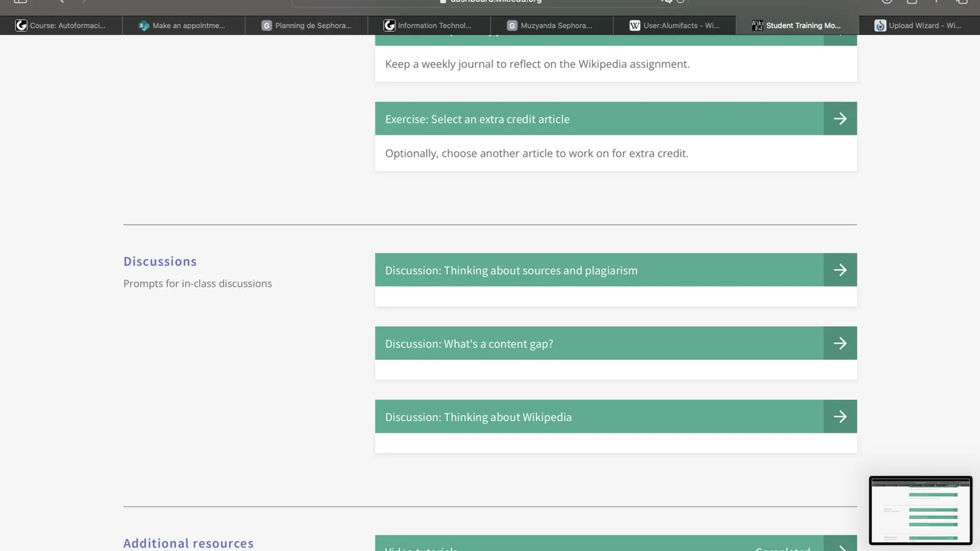Select the Student Training Mo... tab
980x551 pixels.
[x=797, y=25]
